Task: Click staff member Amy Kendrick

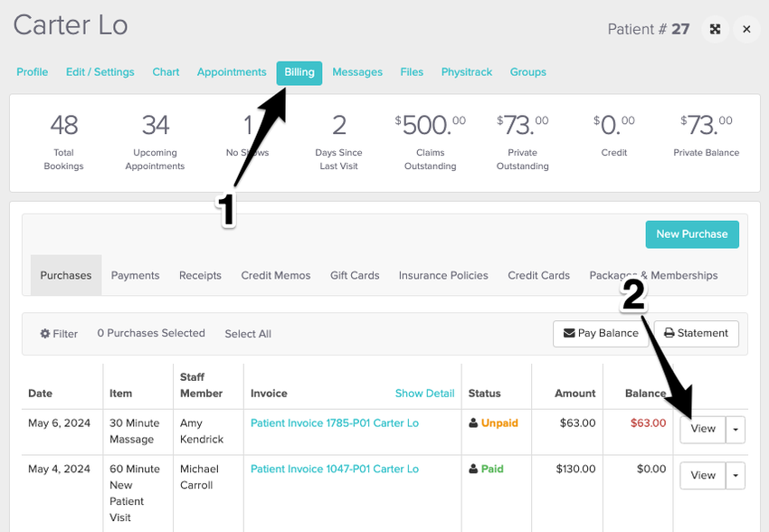Action: point(202,431)
